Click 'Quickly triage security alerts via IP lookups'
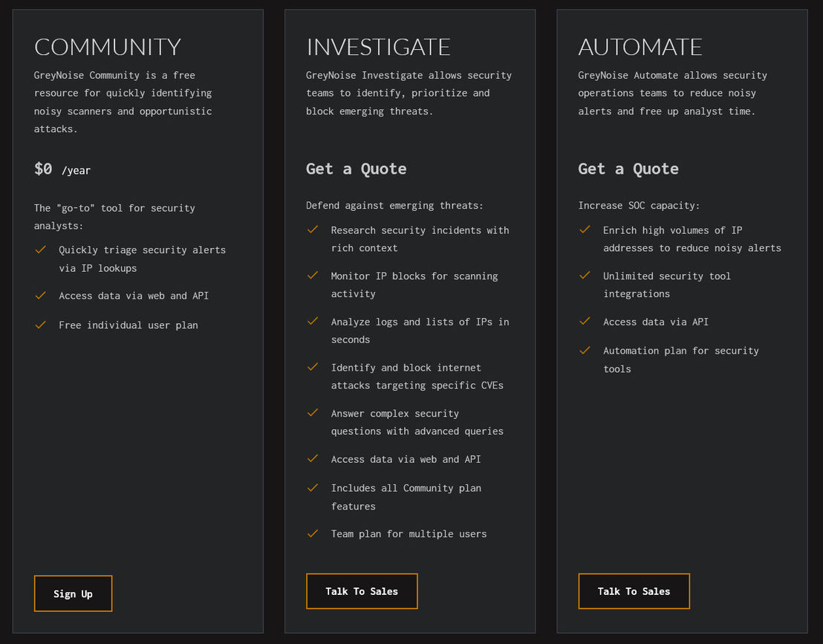 (x=142, y=259)
